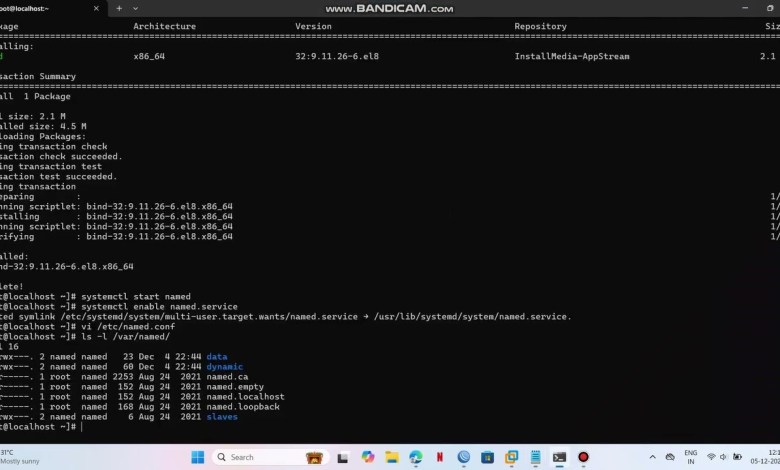Open the Windows Start menu
This screenshot has height=470, width=780.
click(197, 457)
